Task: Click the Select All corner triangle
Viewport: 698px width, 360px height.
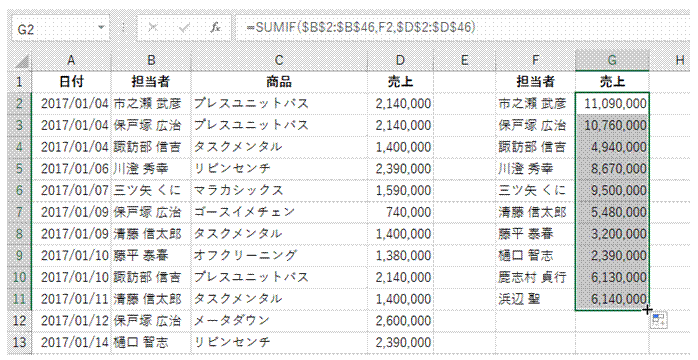Action: [x=22, y=61]
